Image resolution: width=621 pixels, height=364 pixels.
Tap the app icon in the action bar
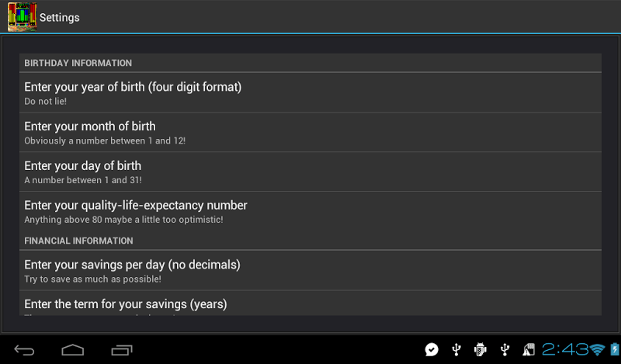(x=23, y=17)
